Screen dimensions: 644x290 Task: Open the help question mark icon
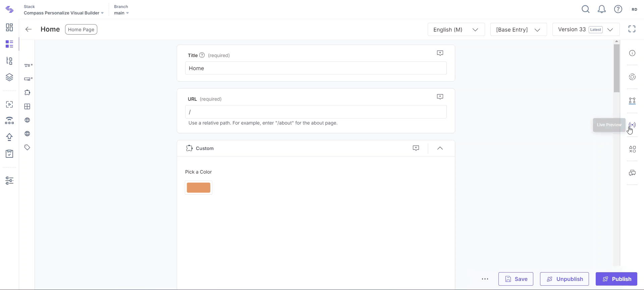[x=618, y=9]
